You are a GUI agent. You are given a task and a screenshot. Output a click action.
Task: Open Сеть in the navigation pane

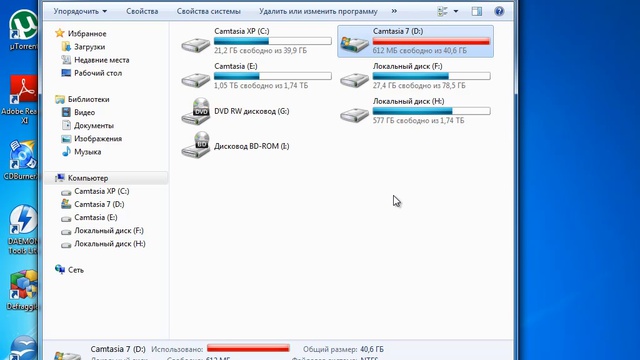point(76,270)
